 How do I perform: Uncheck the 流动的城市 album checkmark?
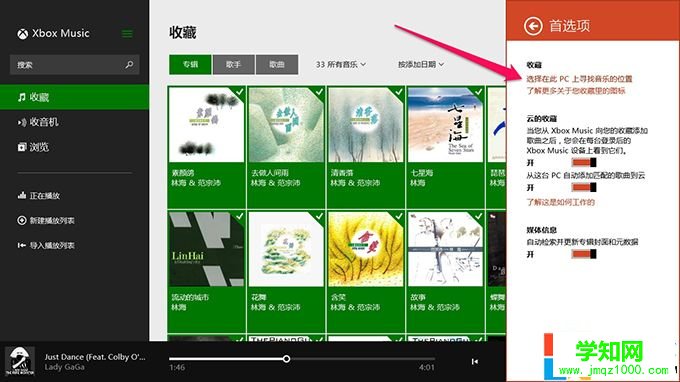(x=239, y=216)
